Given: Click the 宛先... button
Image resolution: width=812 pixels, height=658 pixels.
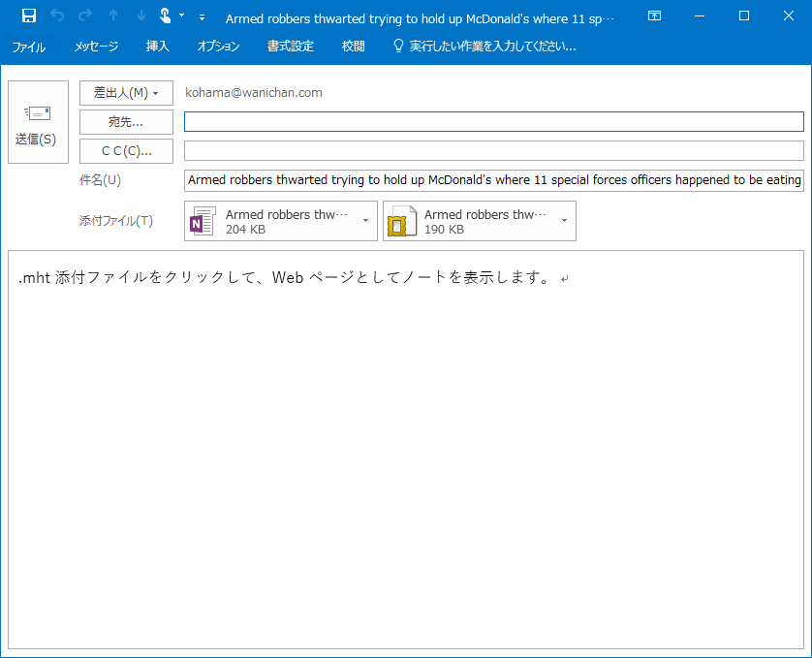Looking at the screenshot, I should [126, 122].
